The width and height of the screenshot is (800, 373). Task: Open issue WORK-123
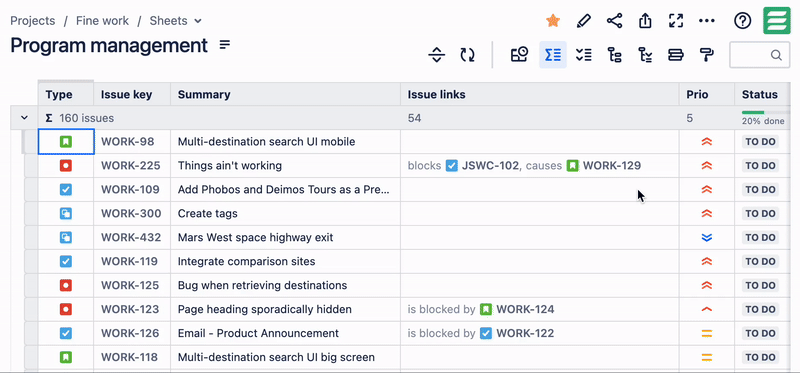click(130, 309)
